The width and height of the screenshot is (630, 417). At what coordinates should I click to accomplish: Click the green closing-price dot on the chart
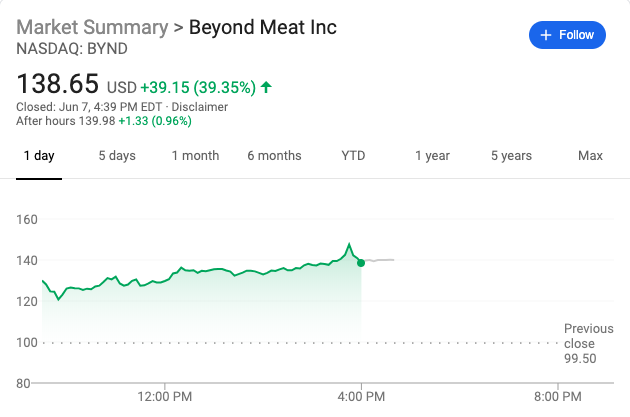360,262
